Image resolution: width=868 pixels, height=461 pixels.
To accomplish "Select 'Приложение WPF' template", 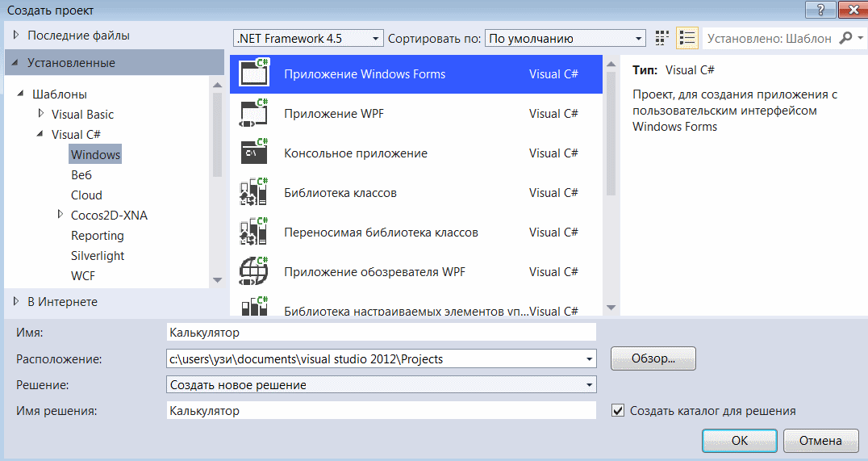I will tap(416, 114).
